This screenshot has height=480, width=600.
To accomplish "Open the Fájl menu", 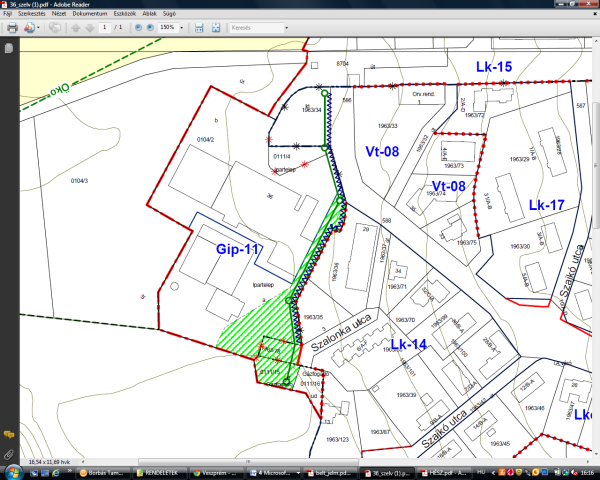I will pos(8,16).
